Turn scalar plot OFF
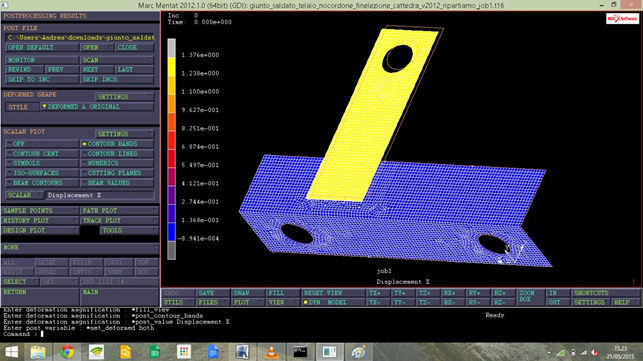The width and height of the screenshot is (643, 361). click(42, 144)
